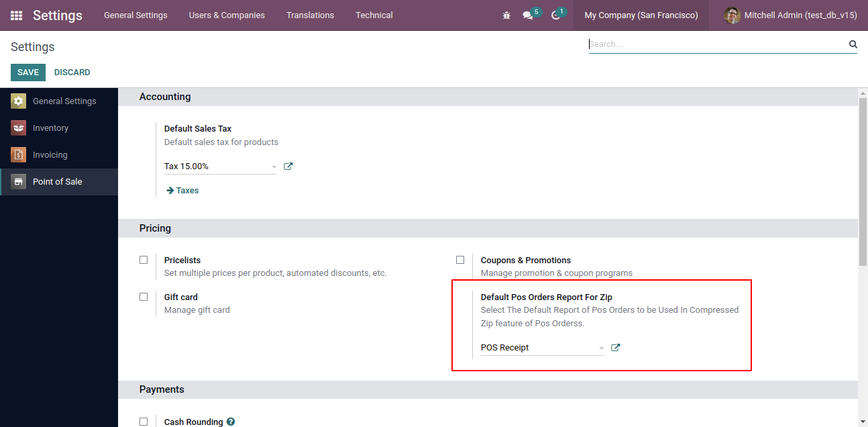The image size is (868, 427).
Task: Open the POS Receipt report dropdown
Action: pos(543,348)
